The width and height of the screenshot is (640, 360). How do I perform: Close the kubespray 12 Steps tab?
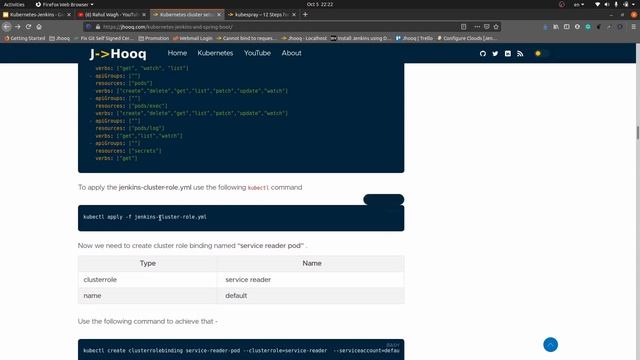click(294, 15)
